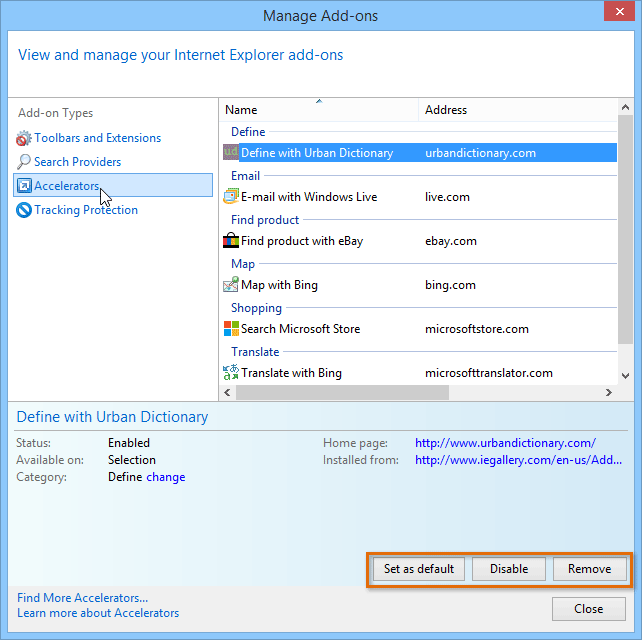Click microsoftstore.com address cell
The height and width of the screenshot is (640, 642).
pos(477,329)
